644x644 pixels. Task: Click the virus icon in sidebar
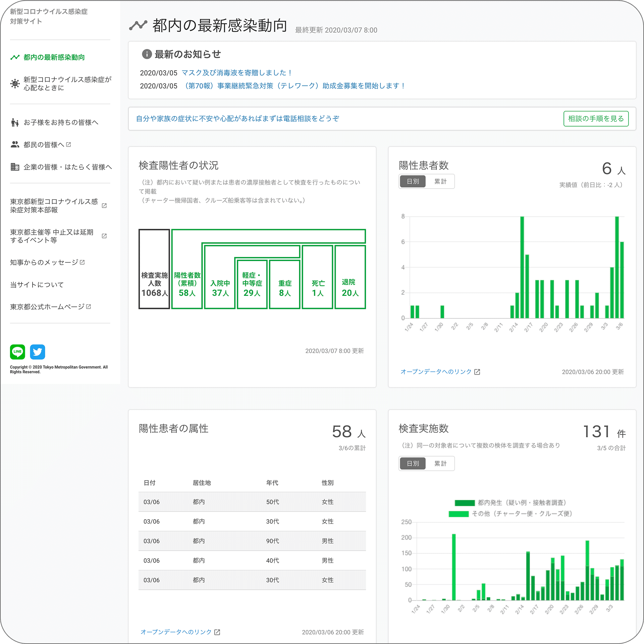tap(15, 84)
